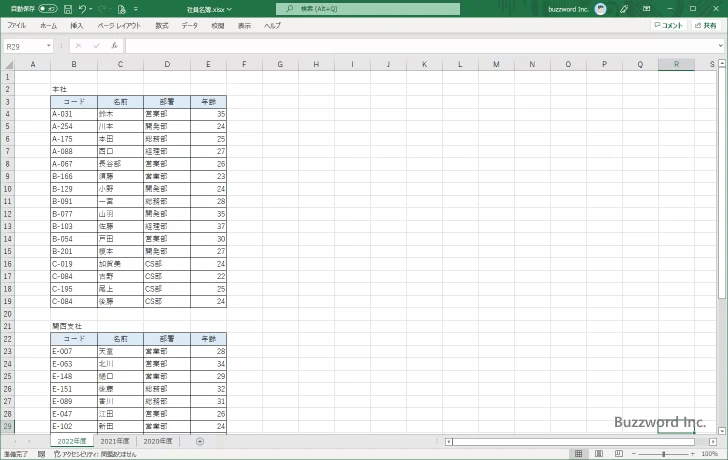Viewport: 728px width, 460px height.
Task: Open Customize Quick Access Toolbar dropdown
Action: tap(136, 9)
